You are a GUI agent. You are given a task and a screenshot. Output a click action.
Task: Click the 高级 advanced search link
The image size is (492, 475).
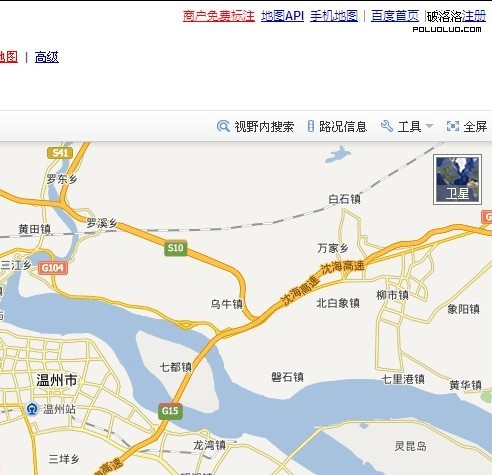(x=47, y=57)
